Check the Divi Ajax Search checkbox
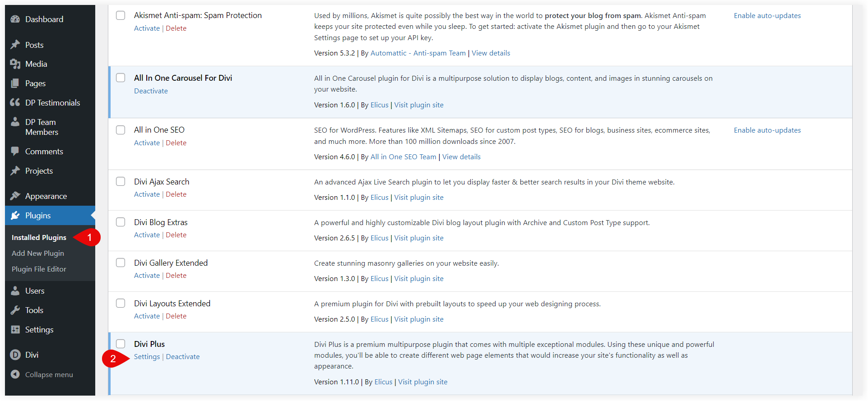 pyautogui.click(x=121, y=181)
